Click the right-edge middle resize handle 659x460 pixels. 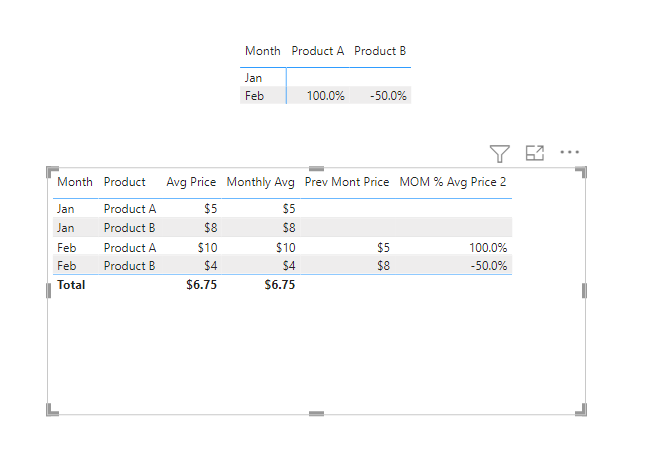click(x=584, y=291)
